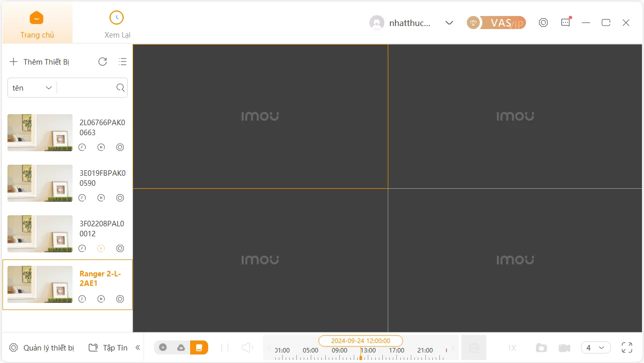Screen dimensions: 644x363
Task: Open the calendar date picker
Action: click(x=474, y=347)
